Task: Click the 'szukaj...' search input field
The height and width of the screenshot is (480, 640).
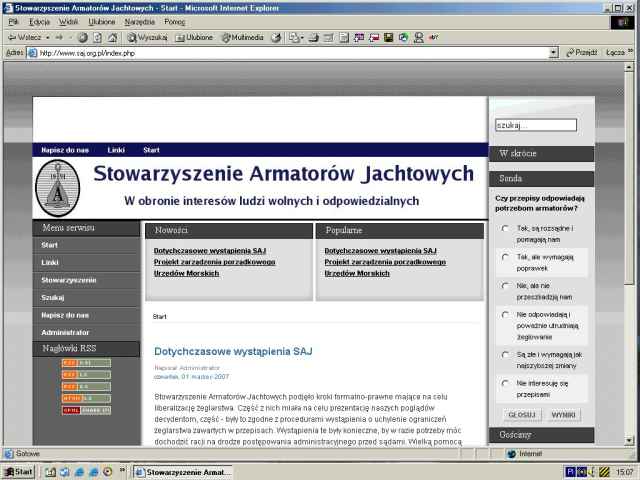Action: pyautogui.click(x=535, y=125)
